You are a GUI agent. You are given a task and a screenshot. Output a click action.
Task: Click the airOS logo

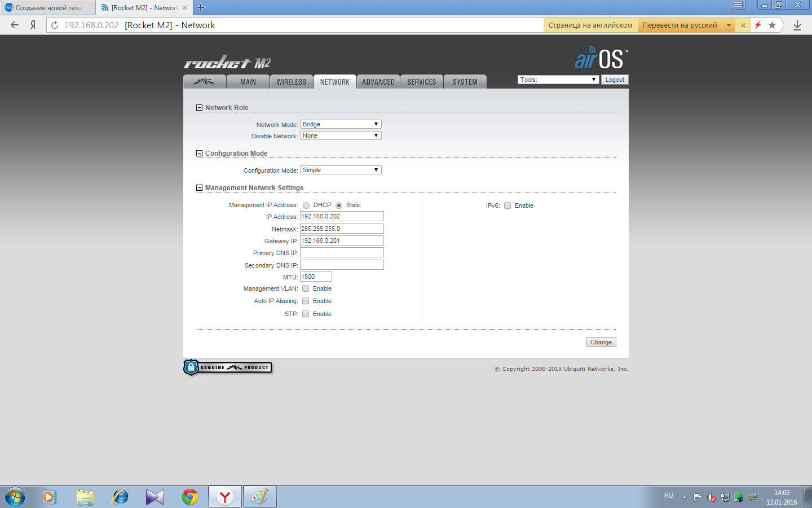tap(601, 58)
